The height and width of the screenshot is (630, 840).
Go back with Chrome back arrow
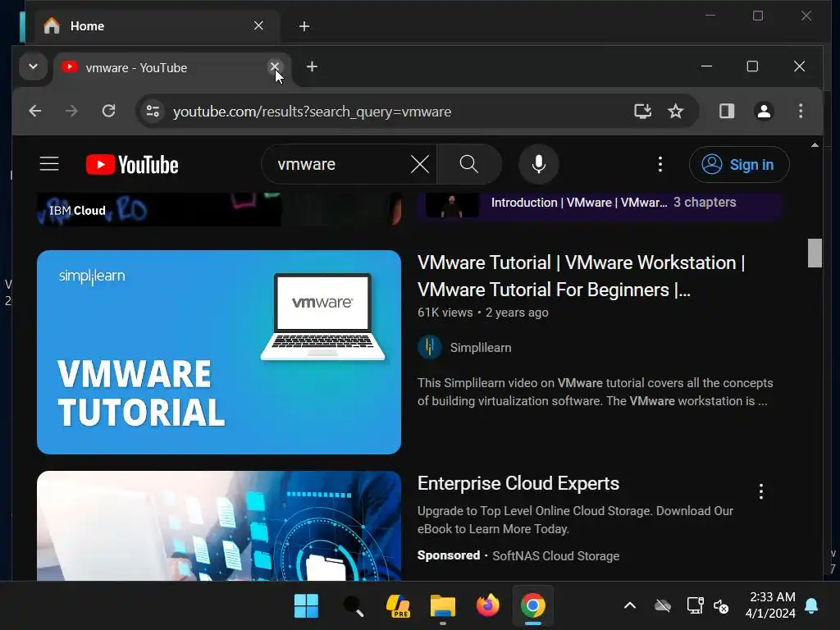pyautogui.click(x=35, y=111)
